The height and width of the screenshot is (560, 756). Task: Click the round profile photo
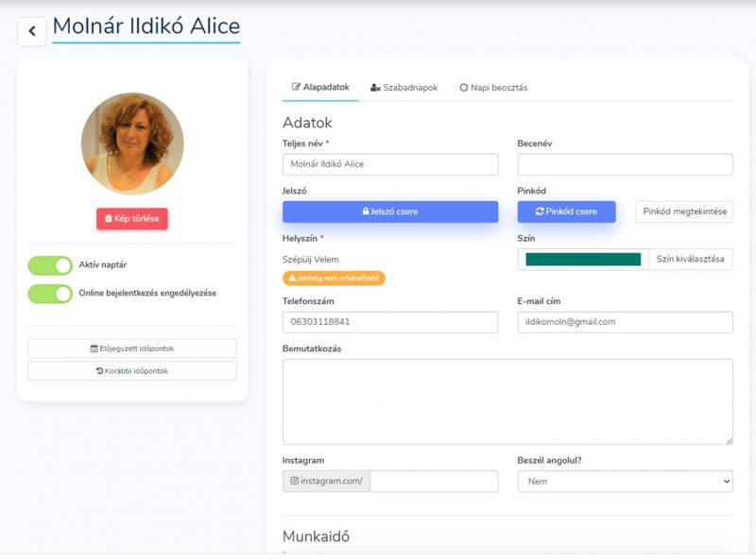[132, 144]
